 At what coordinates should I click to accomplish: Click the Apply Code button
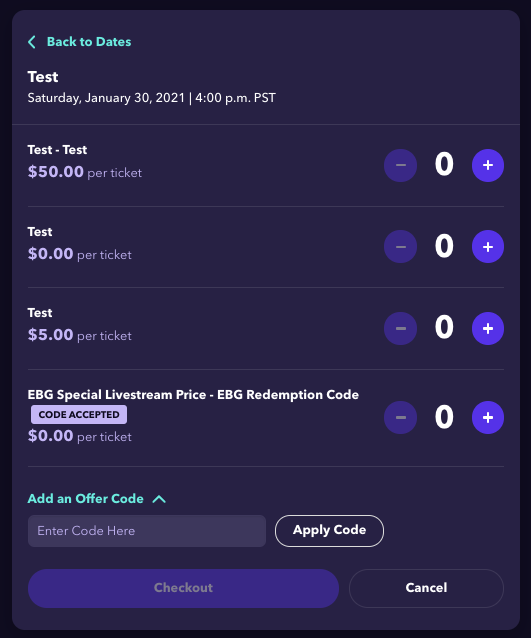coord(329,531)
